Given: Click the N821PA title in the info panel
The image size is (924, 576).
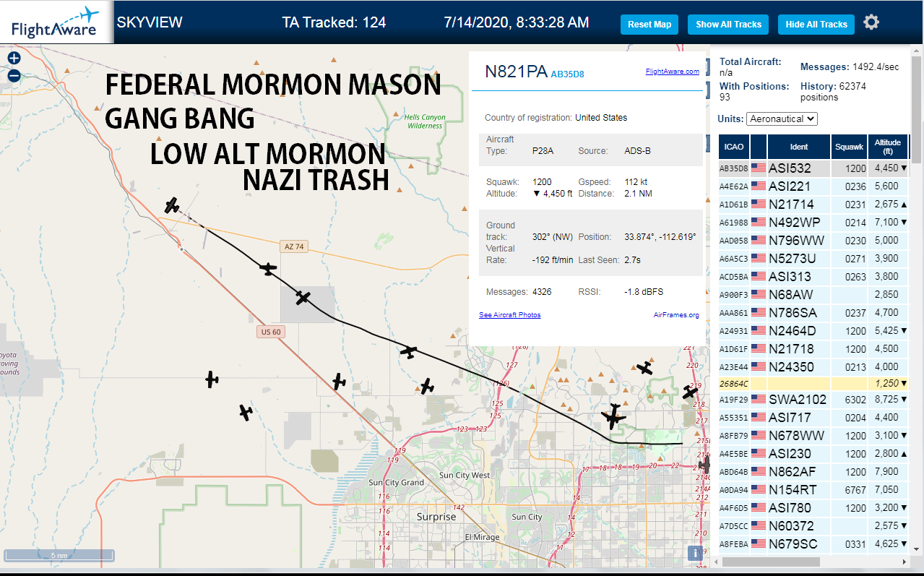Looking at the screenshot, I should click(x=516, y=72).
